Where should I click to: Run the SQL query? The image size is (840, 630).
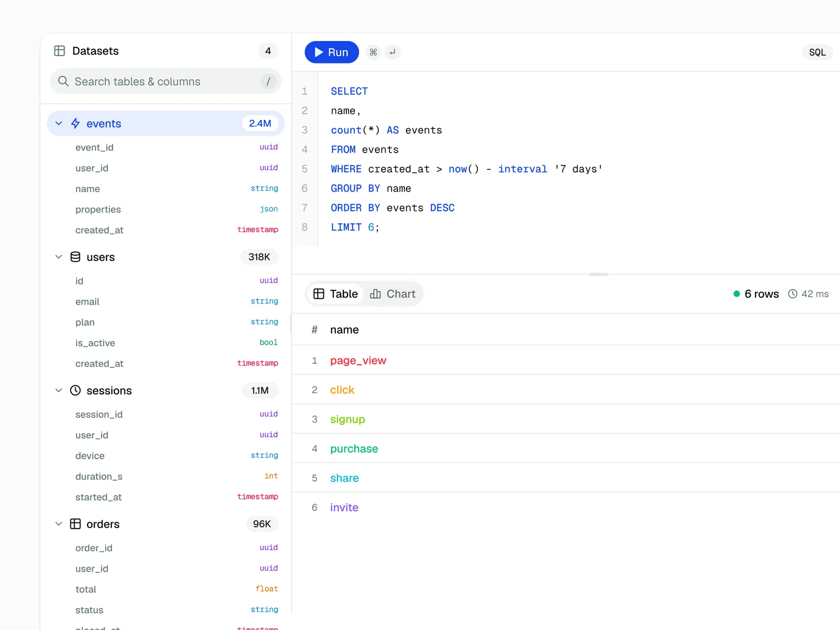332,52
